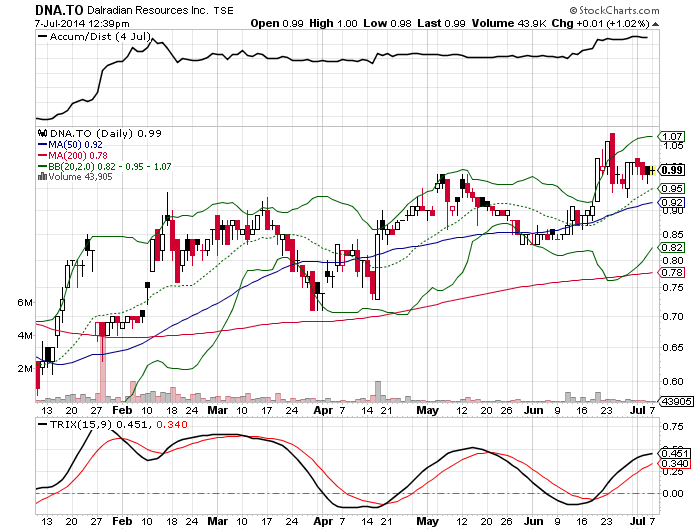
Task: Click the 0.340 TRIX signal value tag
Action: [x=672, y=463]
